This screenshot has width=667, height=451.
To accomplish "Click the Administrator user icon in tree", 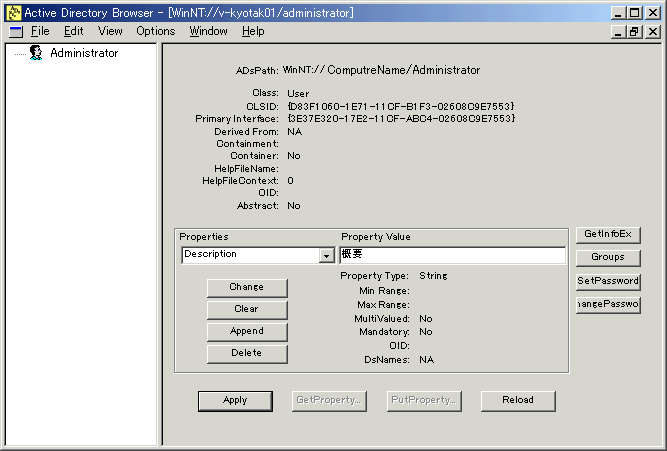I will 36,53.
